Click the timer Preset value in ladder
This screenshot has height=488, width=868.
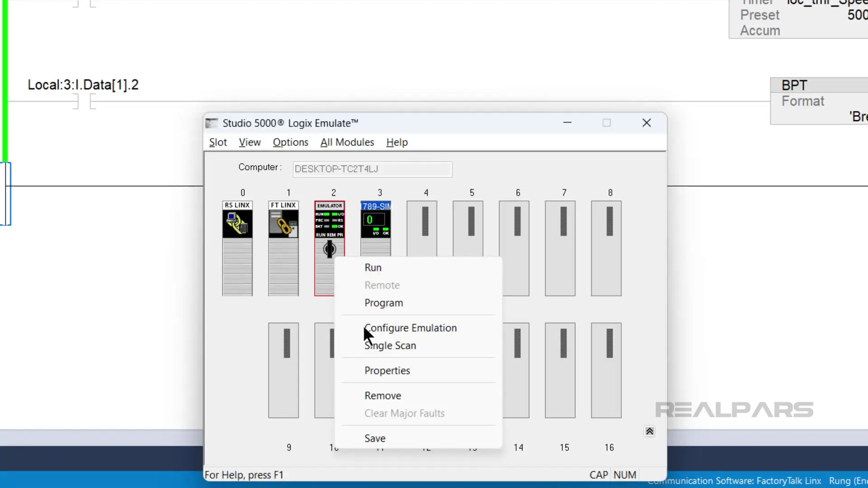857,15
